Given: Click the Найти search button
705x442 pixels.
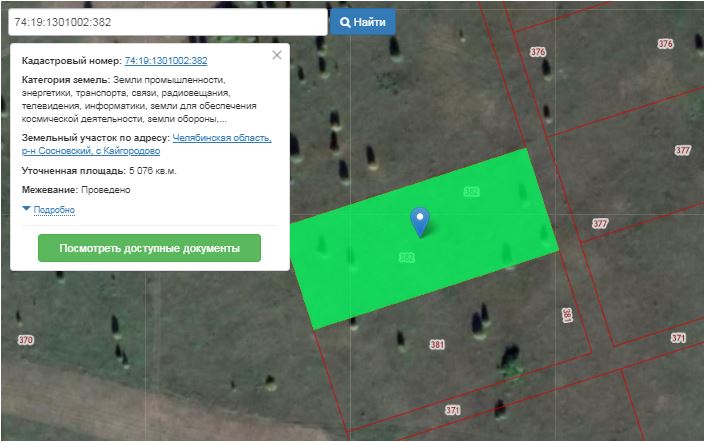Looking at the screenshot, I should coord(363,21).
